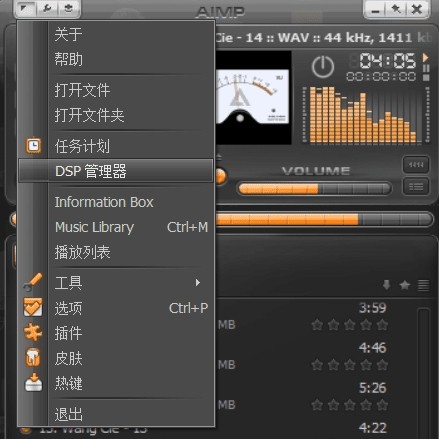Open 插件 menu entry
Image resolution: width=439 pixels, height=439 pixels.
(115, 333)
